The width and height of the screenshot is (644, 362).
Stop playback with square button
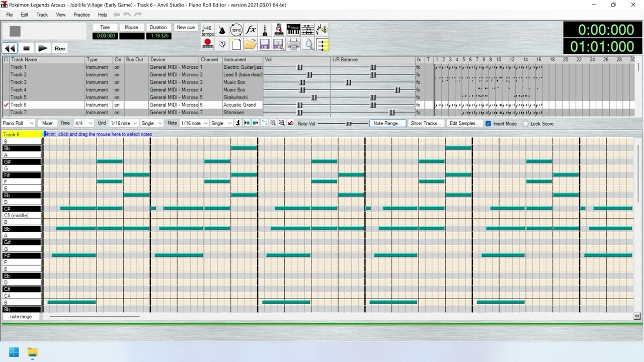coord(27,48)
